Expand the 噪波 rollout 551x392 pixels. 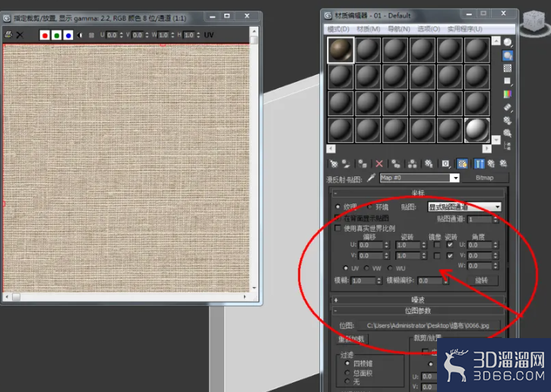pyautogui.click(x=417, y=299)
